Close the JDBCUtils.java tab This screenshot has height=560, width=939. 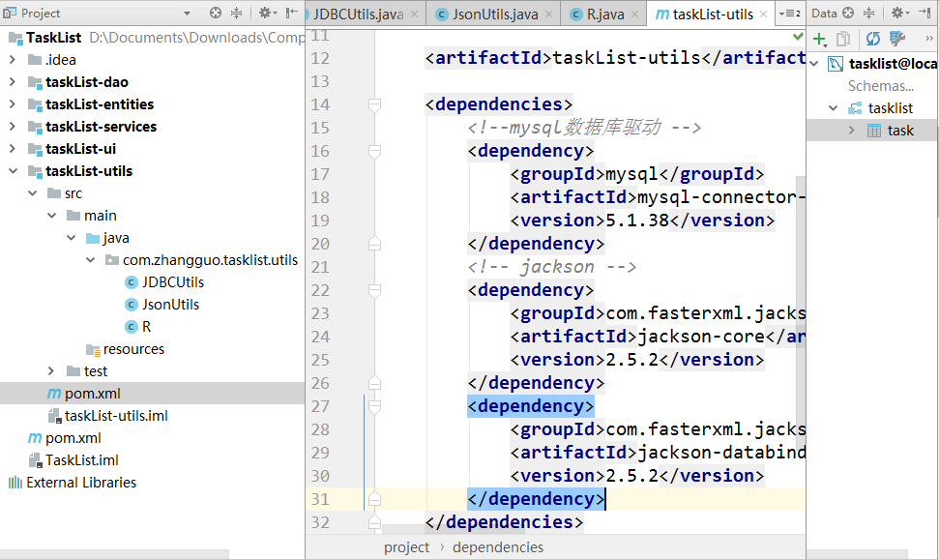coord(414,14)
